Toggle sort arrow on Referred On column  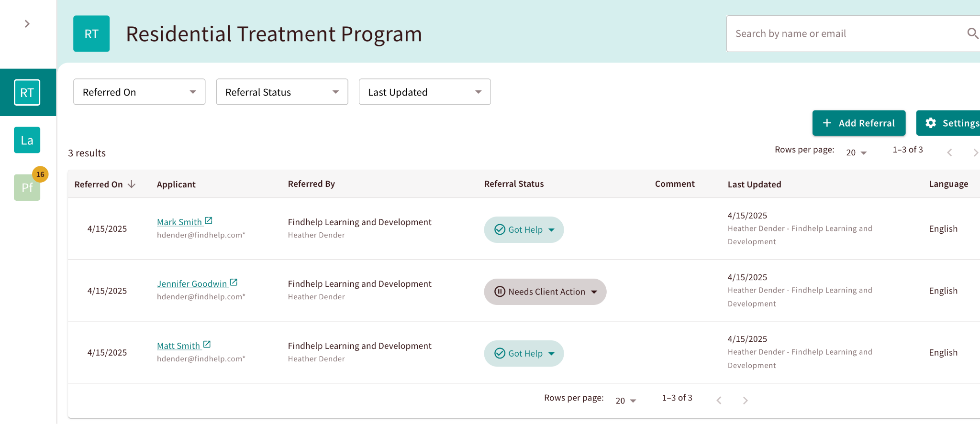coord(132,185)
